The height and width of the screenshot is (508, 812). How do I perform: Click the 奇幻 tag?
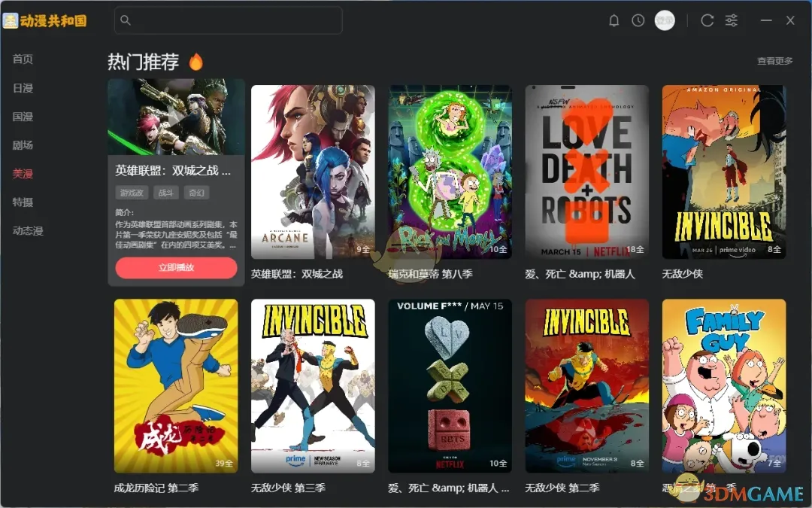tap(196, 193)
